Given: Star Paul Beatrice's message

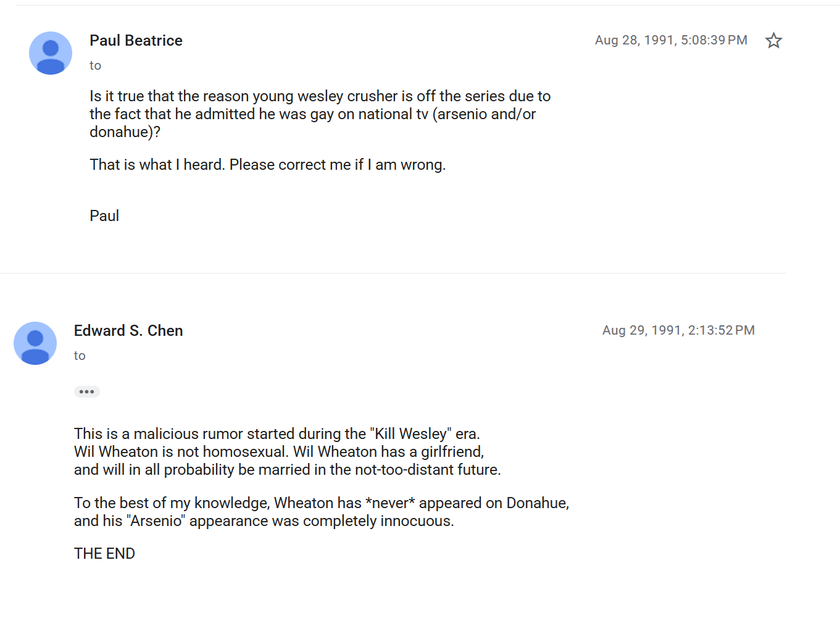Looking at the screenshot, I should point(773,41).
